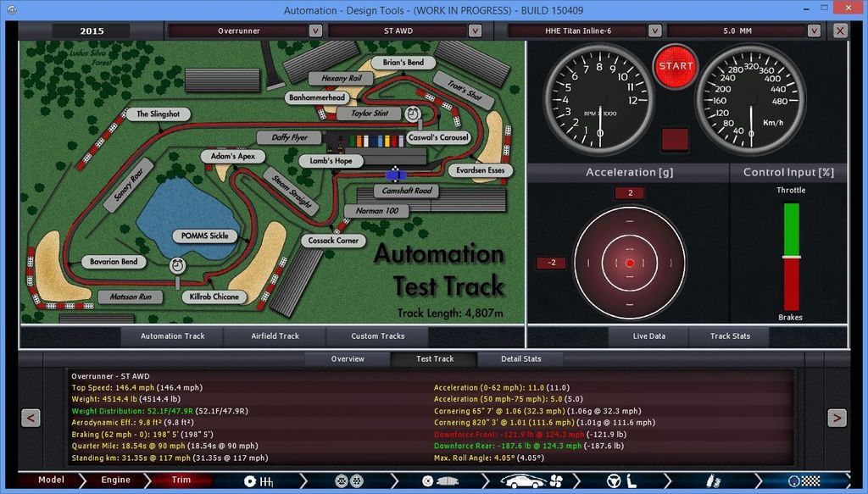This screenshot has height=494, width=868.
Task: Go to the Engine section
Action: (115, 480)
